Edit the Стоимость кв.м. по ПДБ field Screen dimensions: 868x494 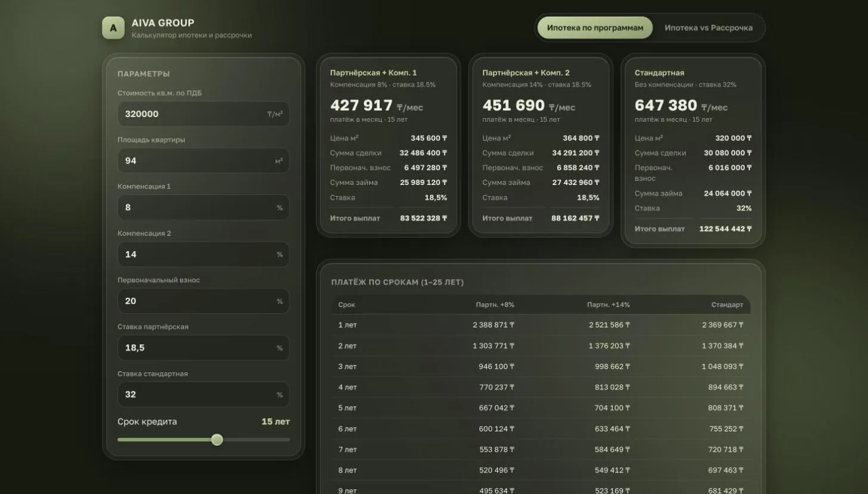coord(203,114)
